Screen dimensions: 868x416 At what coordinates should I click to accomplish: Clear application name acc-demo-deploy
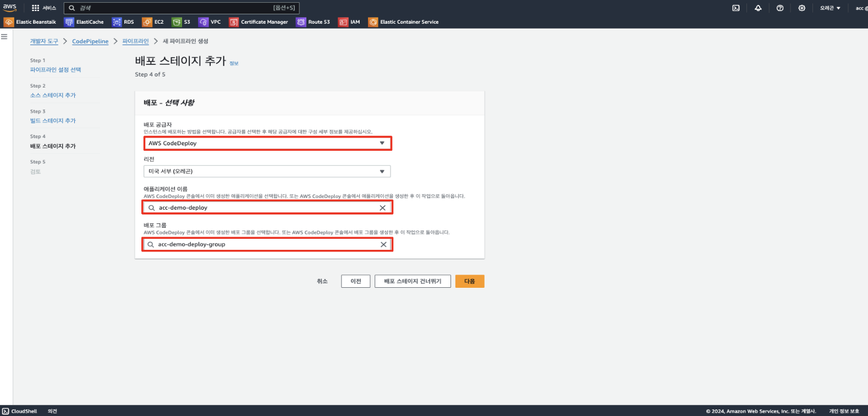coord(382,208)
